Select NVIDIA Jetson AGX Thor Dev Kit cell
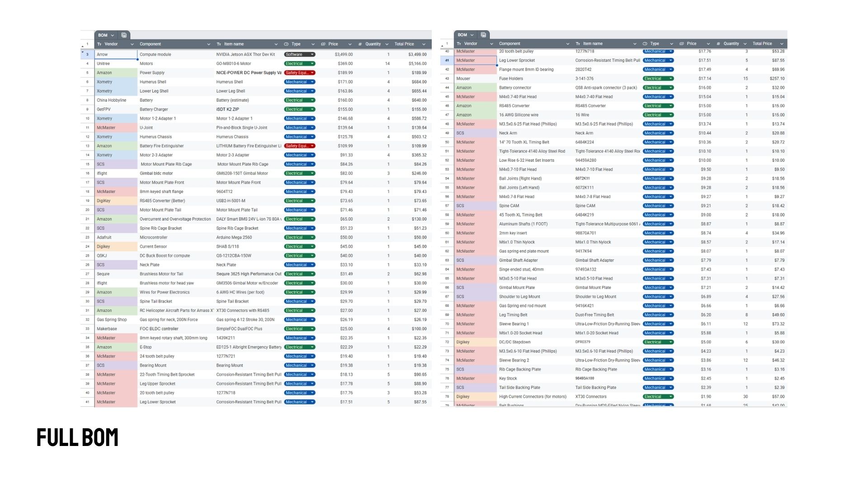The image size is (868, 488). [x=246, y=55]
